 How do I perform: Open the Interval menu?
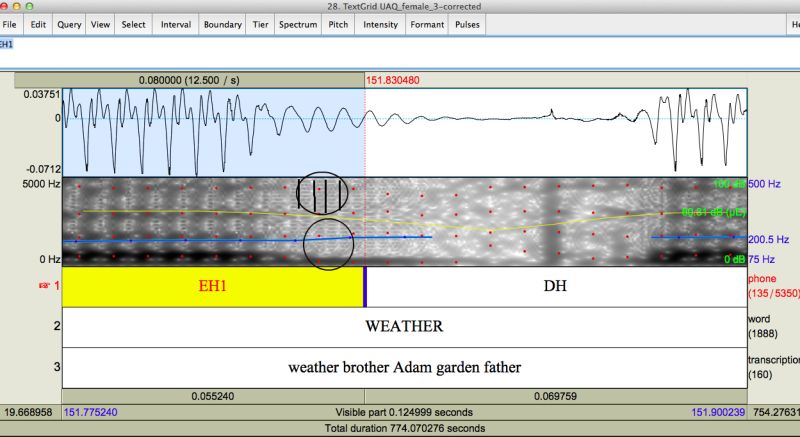pyautogui.click(x=176, y=24)
